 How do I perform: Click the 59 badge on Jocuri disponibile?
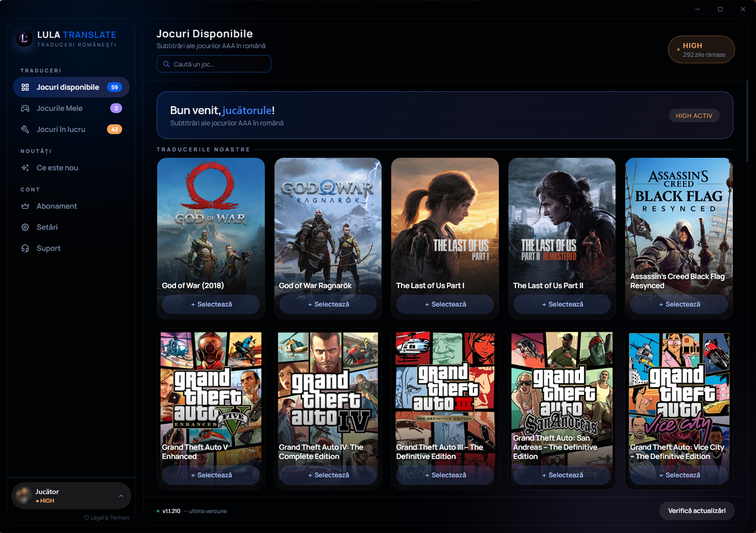(114, 87)
